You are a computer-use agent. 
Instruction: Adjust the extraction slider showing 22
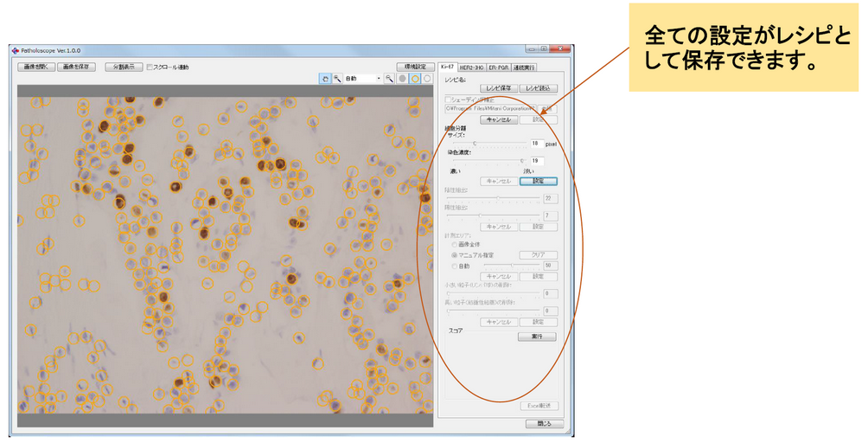[x=493, y=198]
